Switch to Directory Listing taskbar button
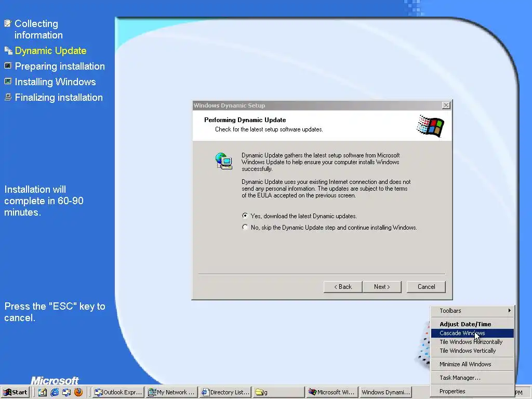 pyautogui.click(x=225, y=392)
